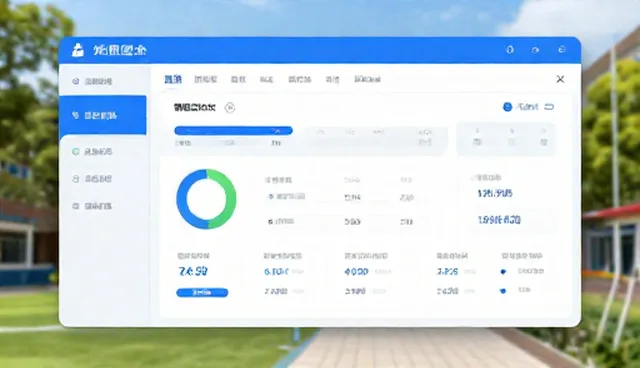The image size is (640, 368).
Task: Close the panel with the X button
Action: tap(560, 79)
